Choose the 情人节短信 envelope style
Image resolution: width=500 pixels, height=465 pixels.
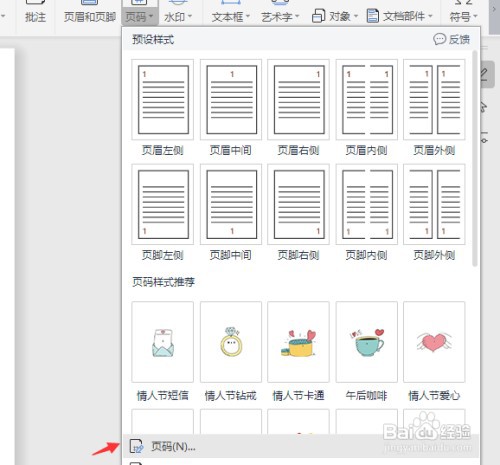pyautogui.click(x=163, y=342)
